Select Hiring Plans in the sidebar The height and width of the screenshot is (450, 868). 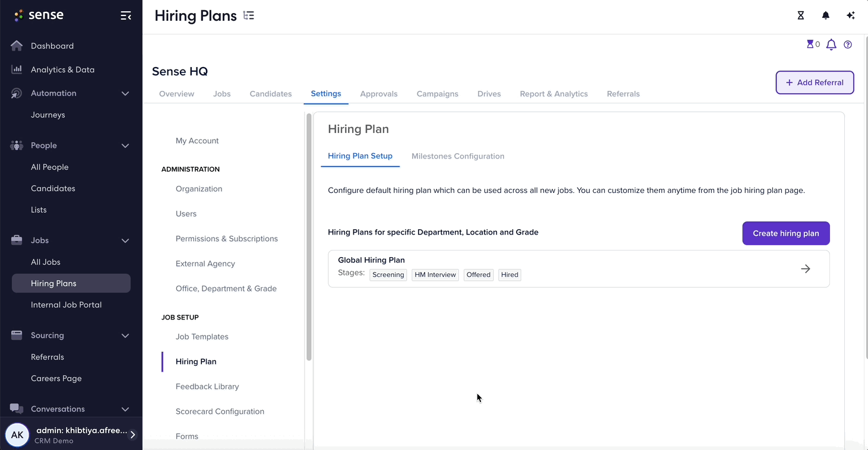coord(71,283)
